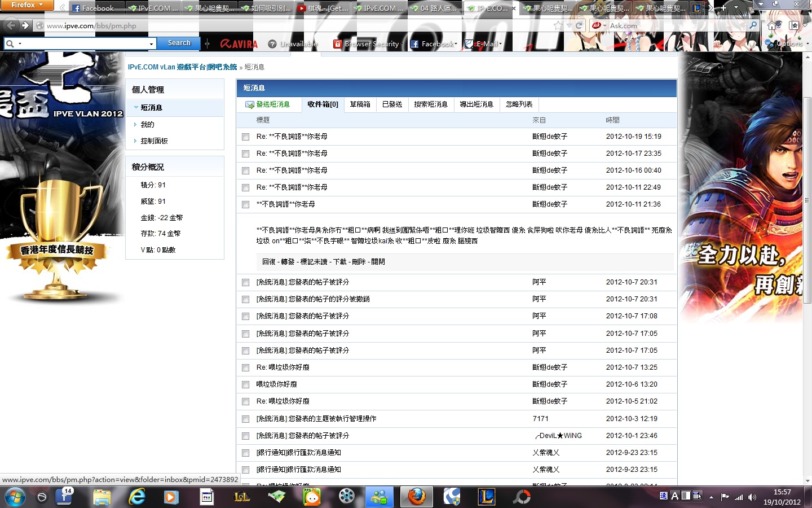Click the Facebook toolbar icon
Viewport: 812px width, 508px height.
[414, 43]
